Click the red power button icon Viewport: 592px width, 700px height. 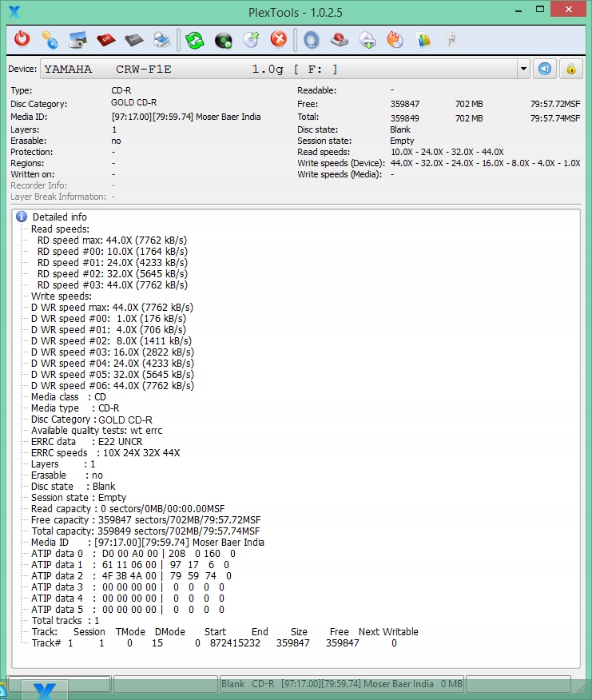22,39
